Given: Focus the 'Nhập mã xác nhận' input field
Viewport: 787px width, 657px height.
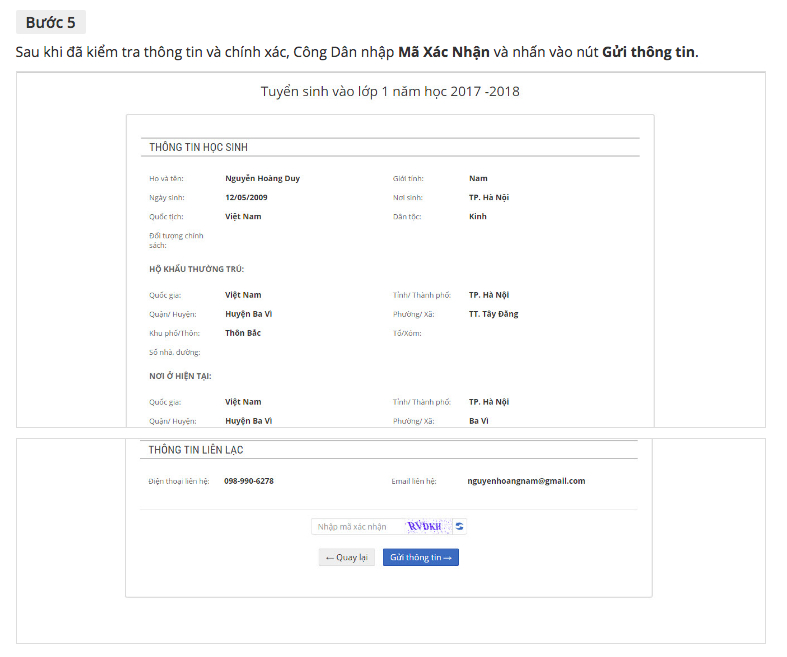Looking at the screenshot, I should pos(355,526).
